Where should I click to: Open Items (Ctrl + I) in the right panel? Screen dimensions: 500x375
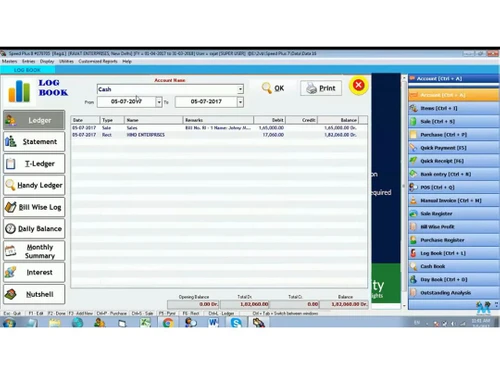454,108
